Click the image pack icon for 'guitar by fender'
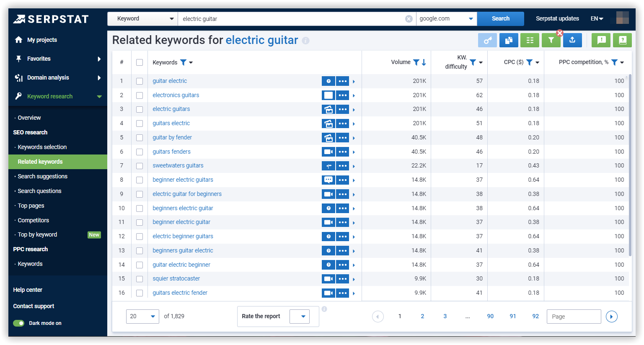The image size is (644, 345). tap(328, 138)
